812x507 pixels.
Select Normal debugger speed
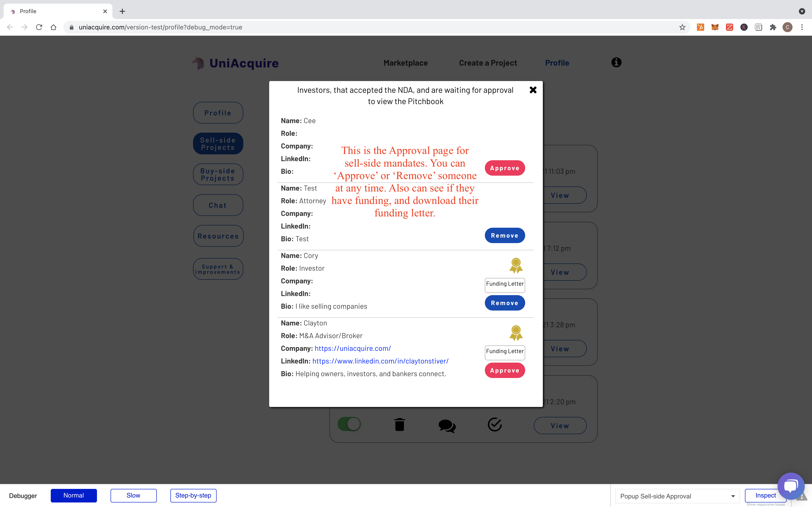73,495
